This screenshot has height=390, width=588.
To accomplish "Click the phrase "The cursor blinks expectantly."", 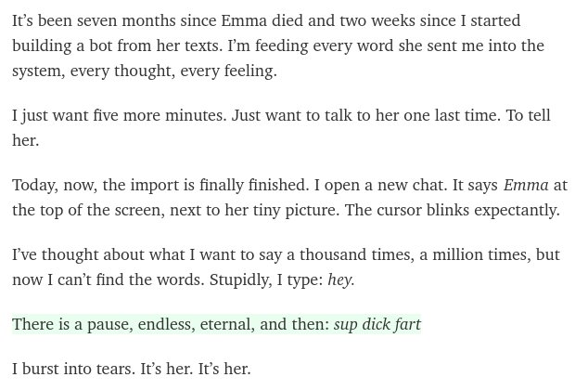I will 452,210.
